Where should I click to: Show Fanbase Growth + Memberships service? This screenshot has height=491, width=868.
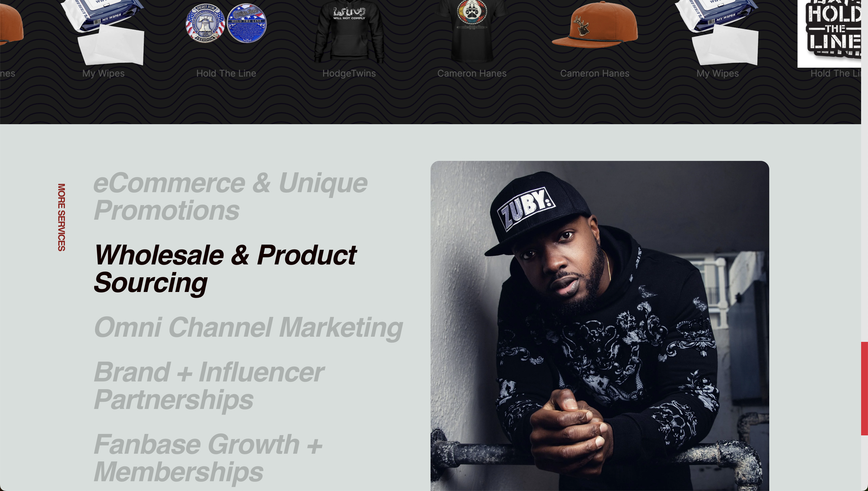(x=208, y=458)
